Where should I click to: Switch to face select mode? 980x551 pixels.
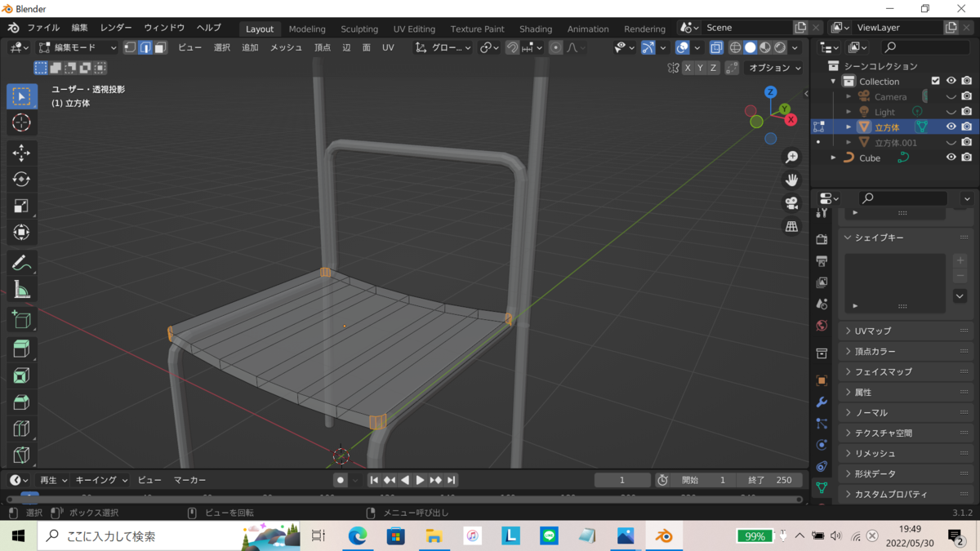coord(160,47)
